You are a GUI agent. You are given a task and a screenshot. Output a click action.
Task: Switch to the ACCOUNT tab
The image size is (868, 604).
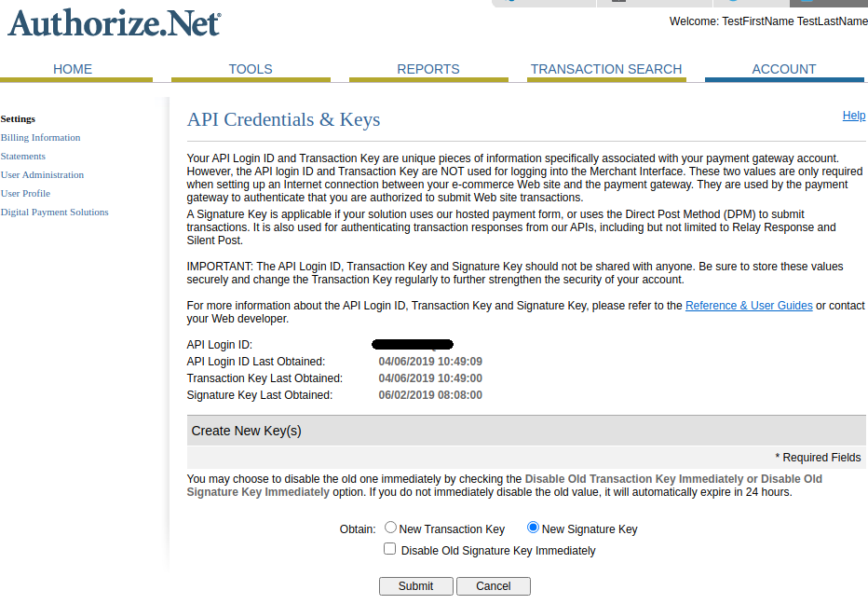point(784,69)
